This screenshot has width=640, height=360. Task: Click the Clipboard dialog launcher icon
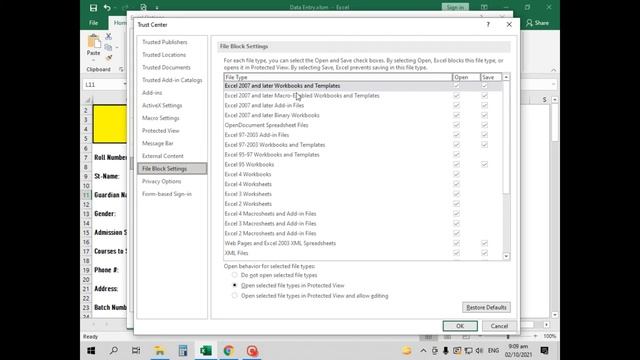click(x=121, y=69)
